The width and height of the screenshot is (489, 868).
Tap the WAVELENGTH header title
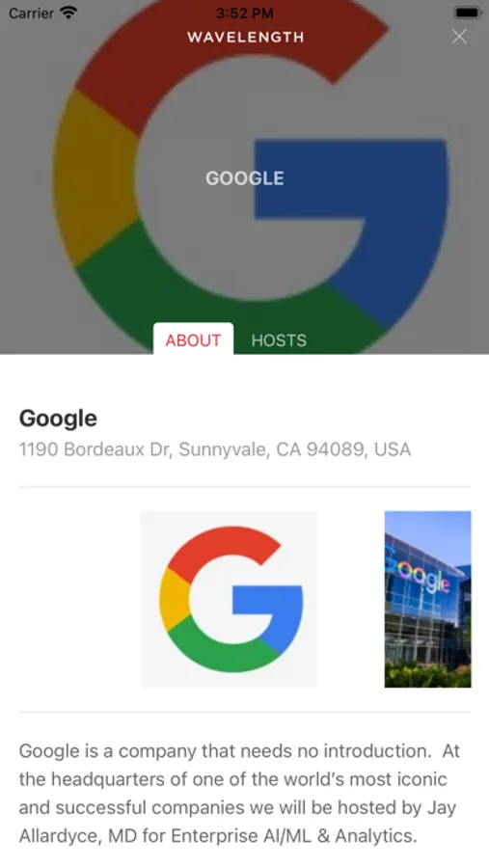[x=245, y=37]
